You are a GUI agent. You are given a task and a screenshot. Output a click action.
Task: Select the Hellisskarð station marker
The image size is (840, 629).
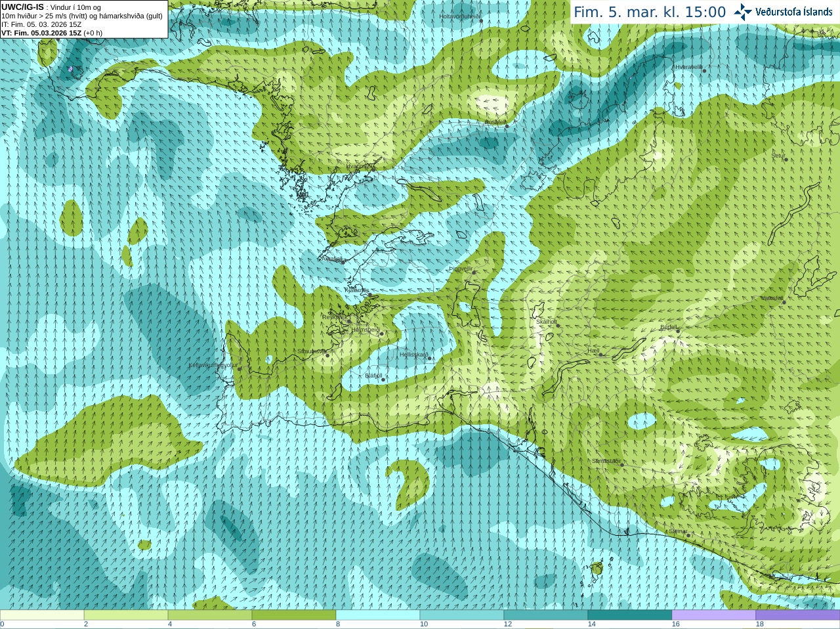[x=430, y=358]
